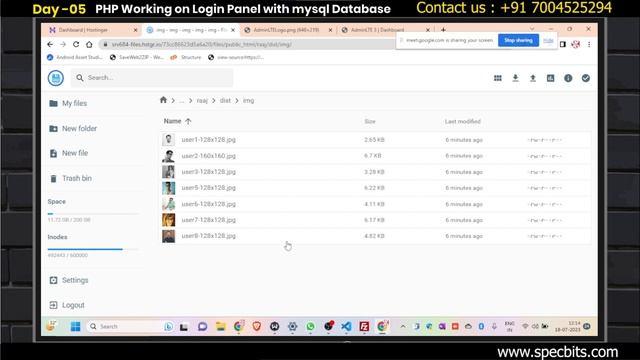Open the shell/terminal icon in toolbar
The height and width of the screenshot is (360, 640).
550,78
